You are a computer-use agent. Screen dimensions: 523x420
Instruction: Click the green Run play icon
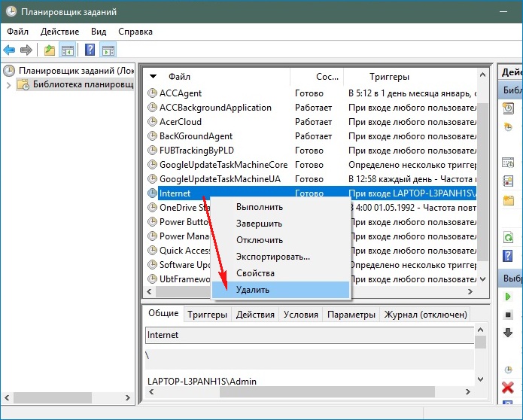click(x=508, y=297)
